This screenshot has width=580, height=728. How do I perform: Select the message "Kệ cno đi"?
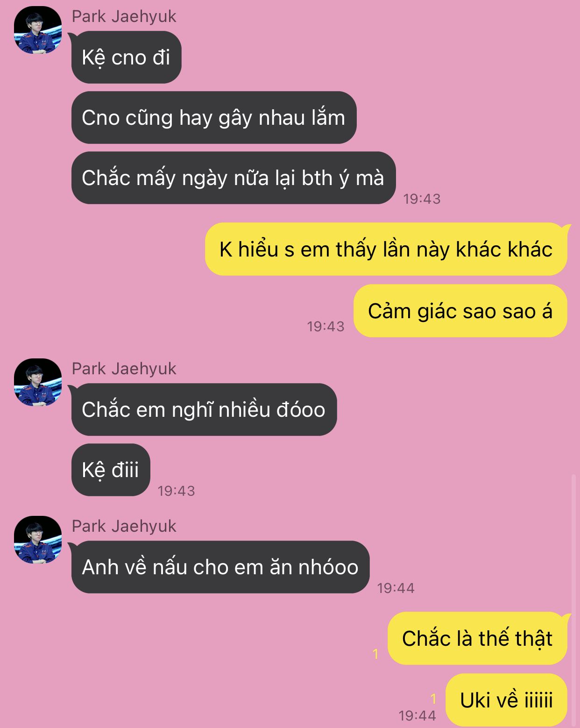tap(126, 57)
